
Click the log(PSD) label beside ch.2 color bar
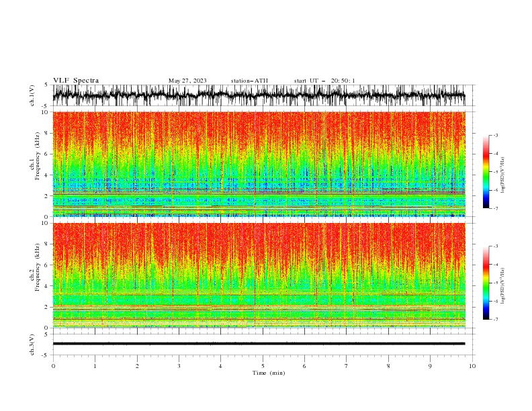pyautogui.click(x=502, y=286)
